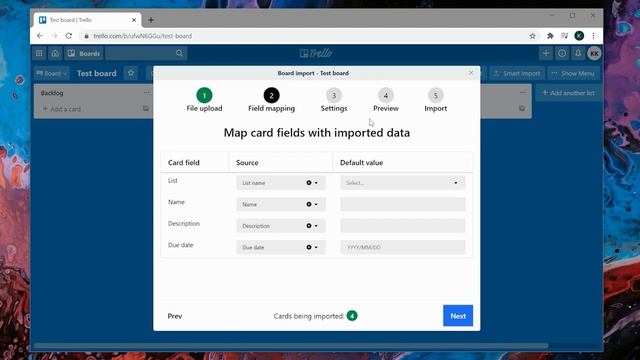This screenshot has height=360, width=640.
Task: Open the List name source dropdown
Action: tap(316, 183)
